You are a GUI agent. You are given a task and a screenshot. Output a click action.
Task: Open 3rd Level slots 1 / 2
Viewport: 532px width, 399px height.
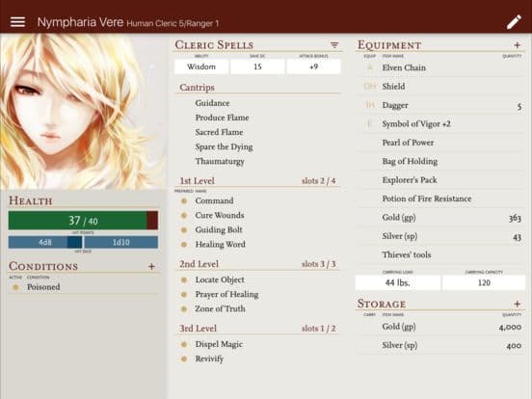click(x=318, y=329)
